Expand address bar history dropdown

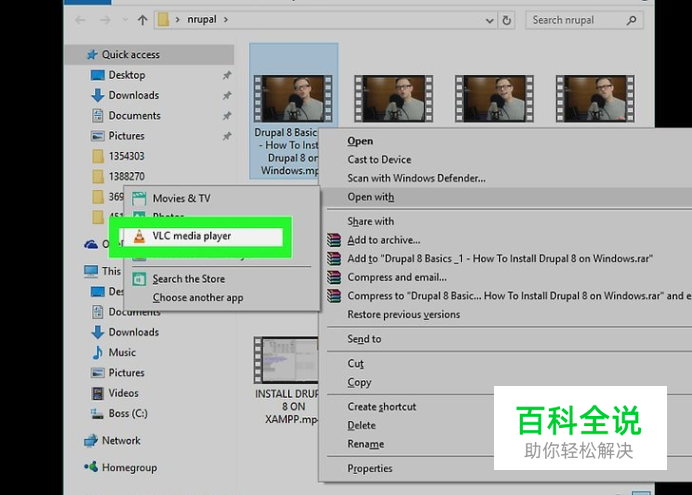pyautogui.click(x=489, y=20)
